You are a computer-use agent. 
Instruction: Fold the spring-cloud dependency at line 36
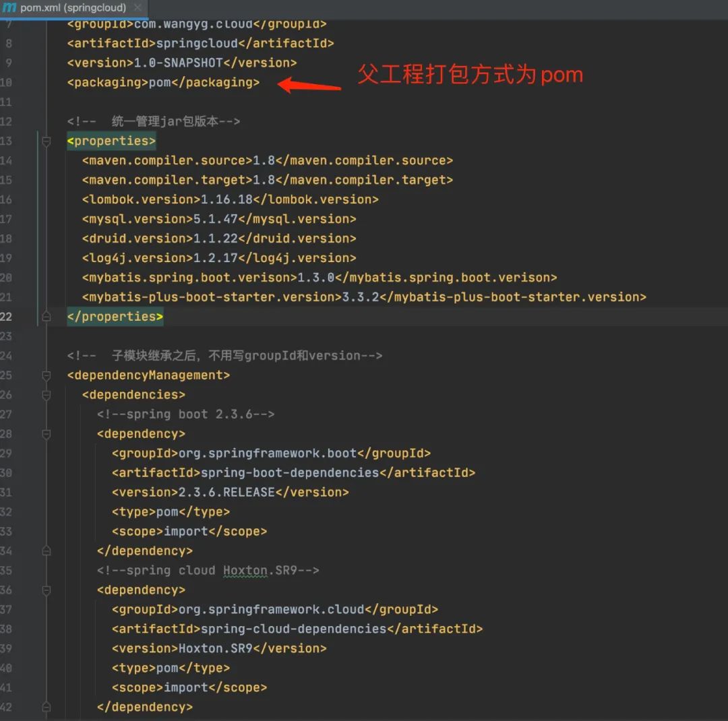(x=46, y=590)
